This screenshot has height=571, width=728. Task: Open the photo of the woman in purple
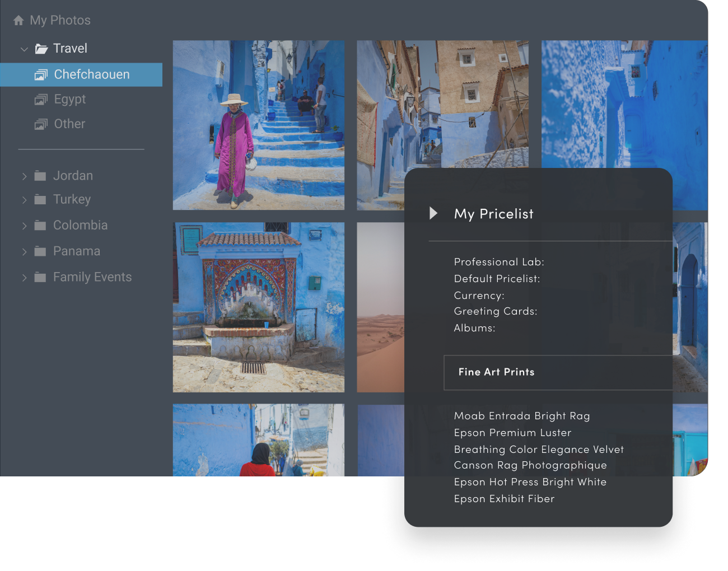259,124
